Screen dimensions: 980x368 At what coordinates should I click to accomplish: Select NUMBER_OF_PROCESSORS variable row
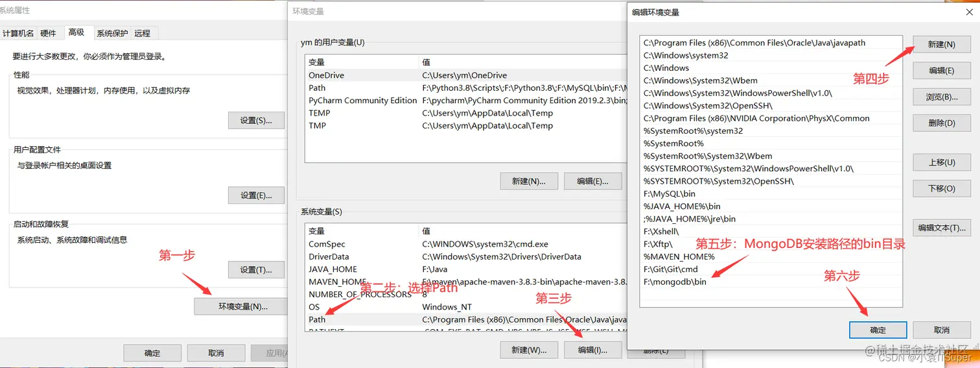pyautogui.click(x=466, y=294)
